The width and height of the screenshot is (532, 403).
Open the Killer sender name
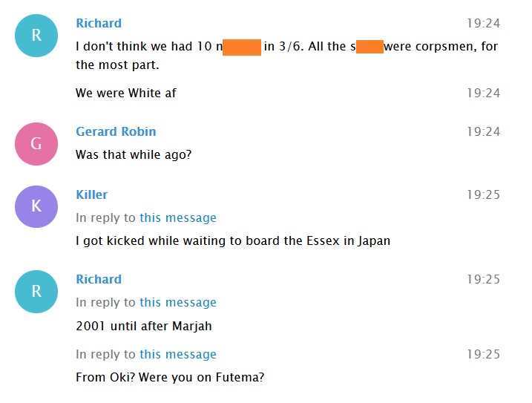tap(91, 194)
